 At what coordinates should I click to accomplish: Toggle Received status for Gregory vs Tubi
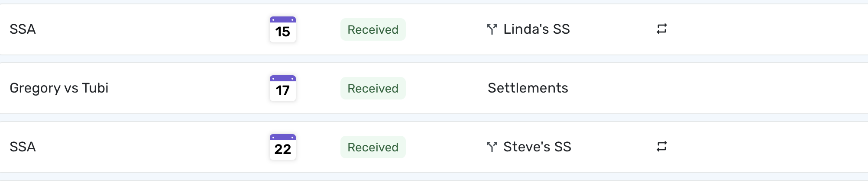click(x=373, y=88)
